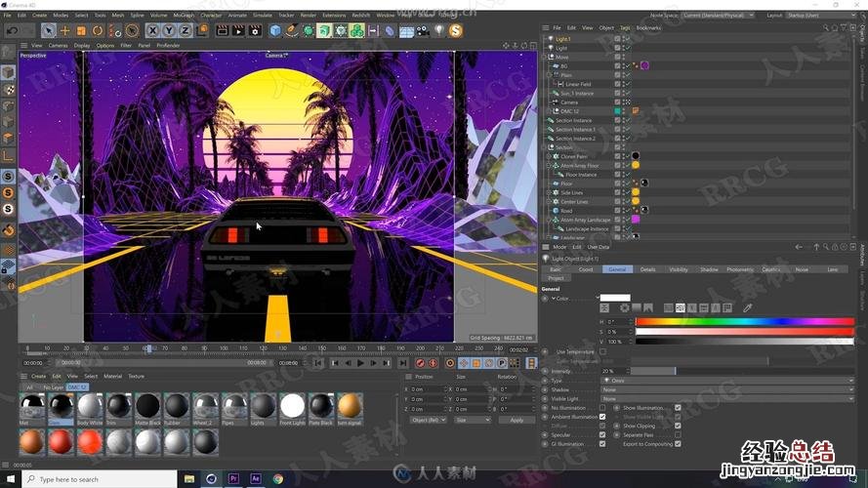This screenshot has height=488, width=868.
Task: Click the Apply button in coordinates panel
Action: pyautogui.click(x=517, y=420)
